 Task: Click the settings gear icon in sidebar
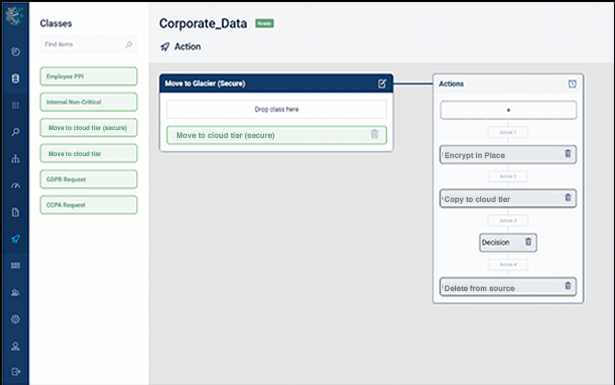[x=15, y=319]
